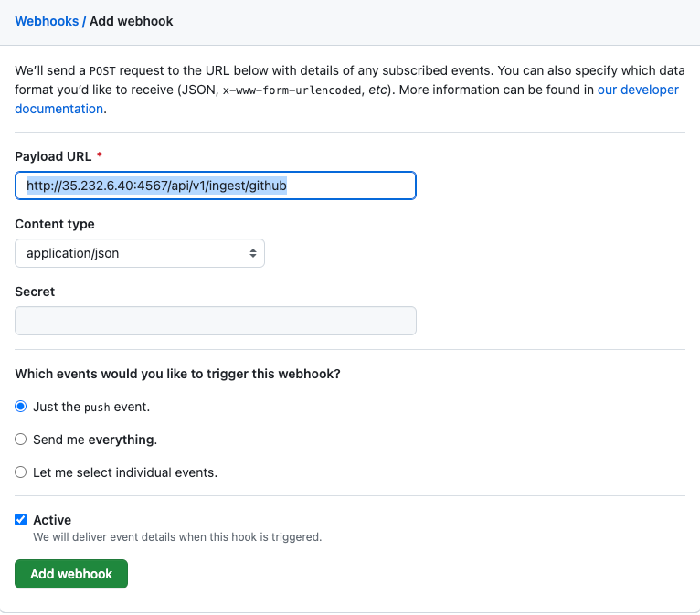Click the Secret input field
Image resolution: width=700 pixels, height=615 pixels.
click(x=216, y=321)
